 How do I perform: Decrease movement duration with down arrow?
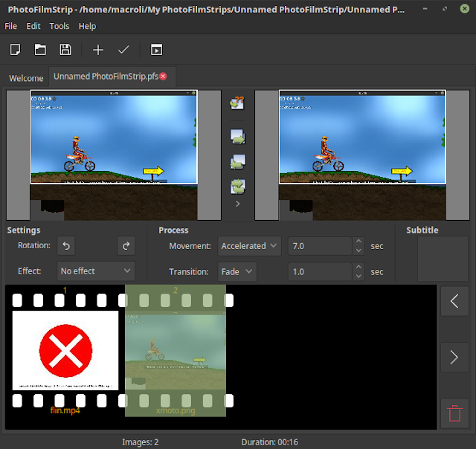pyautogui.click(x=358, y=251)
